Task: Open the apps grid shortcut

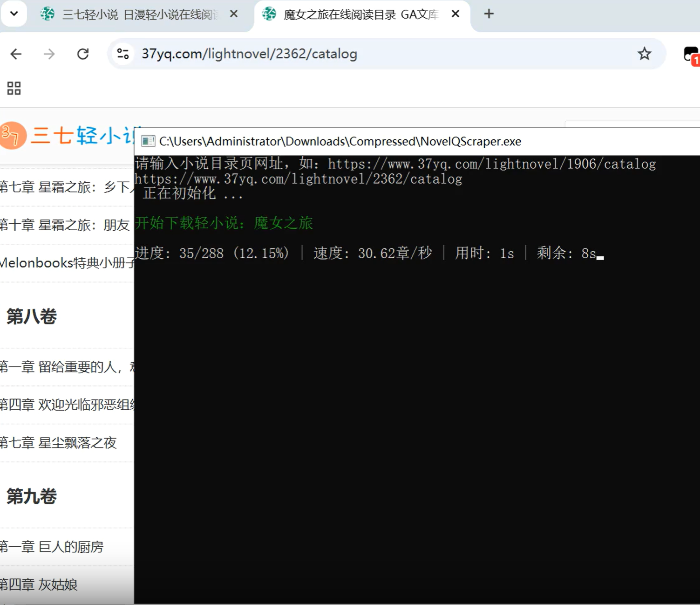Action: (x=14, y=88)
